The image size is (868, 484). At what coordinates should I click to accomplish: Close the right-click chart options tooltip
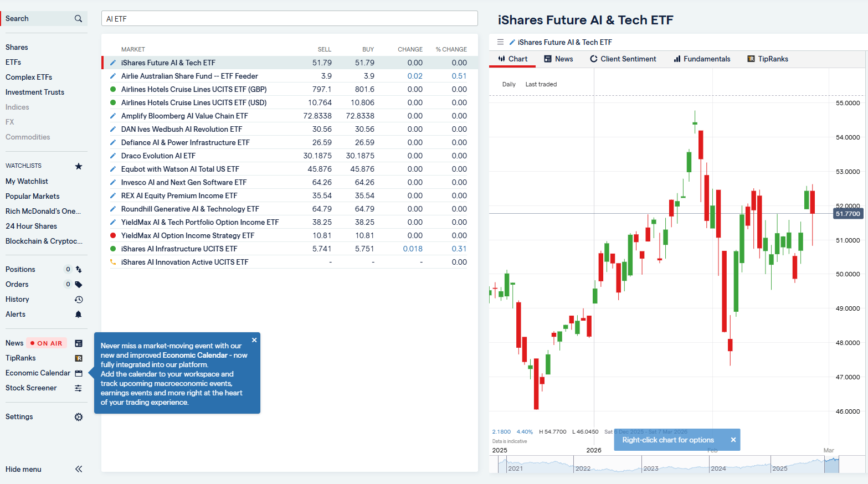click(733, 439)
